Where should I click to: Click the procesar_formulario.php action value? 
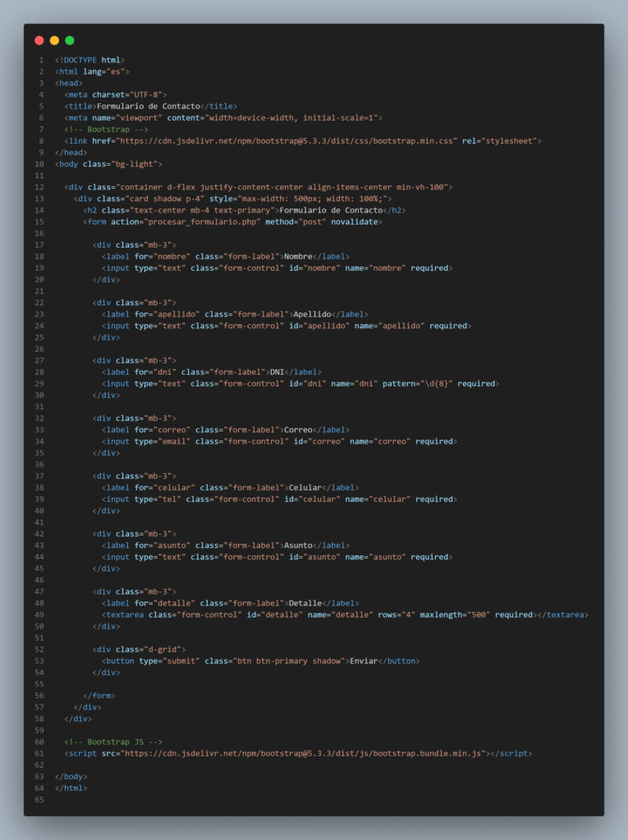[x=202, y=221]
